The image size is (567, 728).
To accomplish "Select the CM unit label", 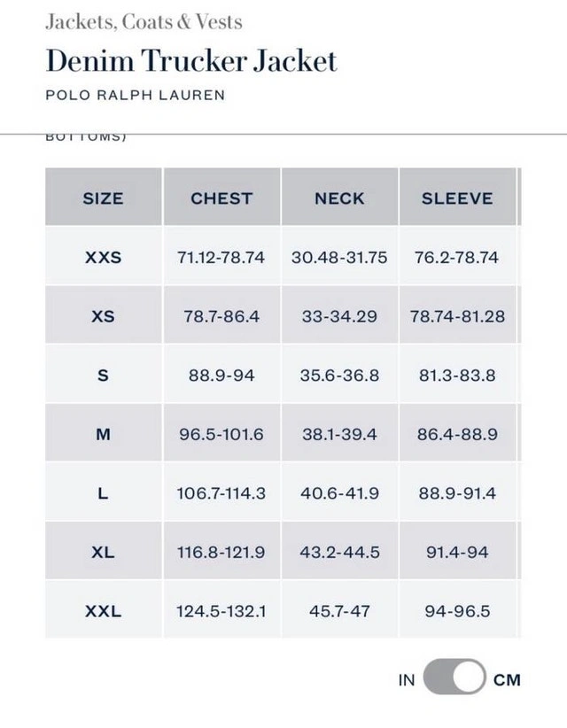I will (x=507, y=680).
